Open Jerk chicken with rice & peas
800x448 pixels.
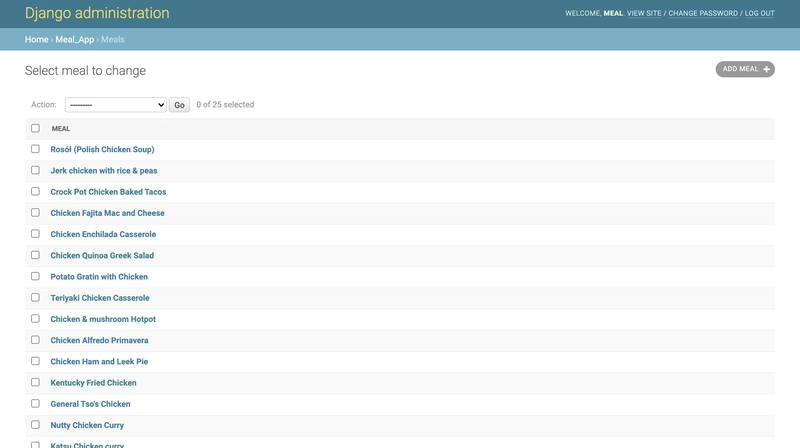tap(104, 171)
